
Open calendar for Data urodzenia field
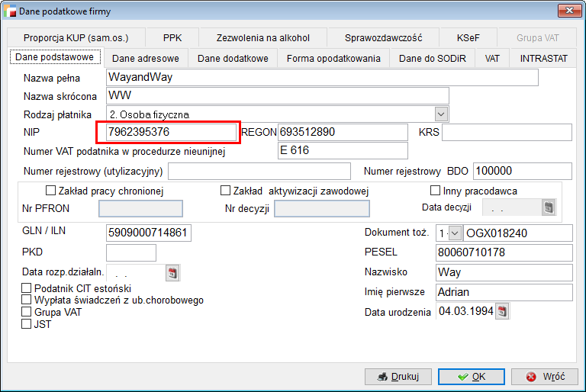coord(502,311)
